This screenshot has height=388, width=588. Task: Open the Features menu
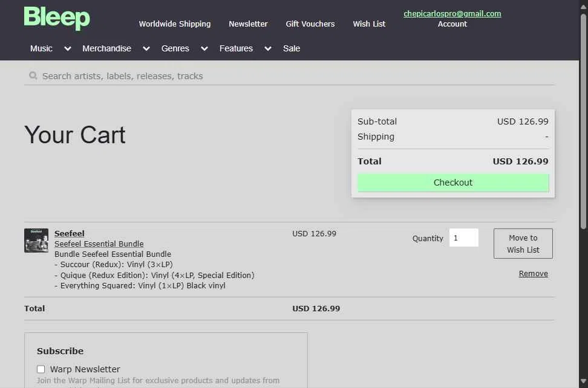click(236, 48)
